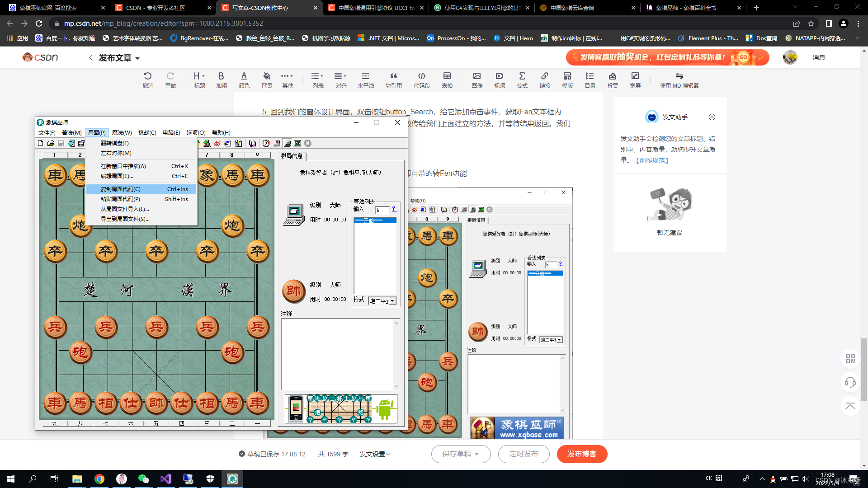Click the 注释 comment text area
Image resolution: width=868 pixels, height=488 pixels.
coord(337,354)
